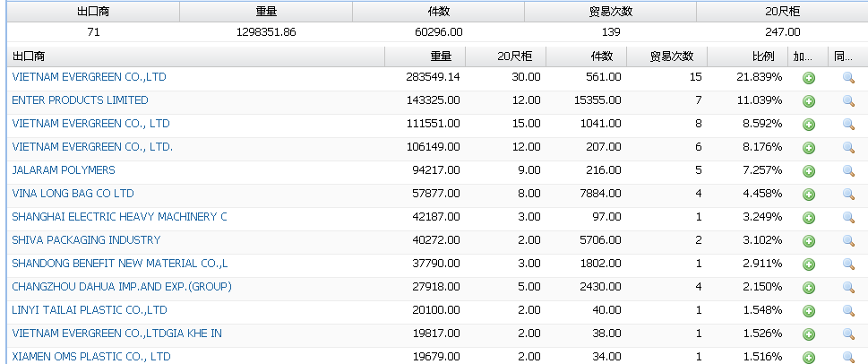Click magnifier icon for 8.176% ratio row
Screen dimensions: 868x364
pyautogui.click(x=848, y=148)
